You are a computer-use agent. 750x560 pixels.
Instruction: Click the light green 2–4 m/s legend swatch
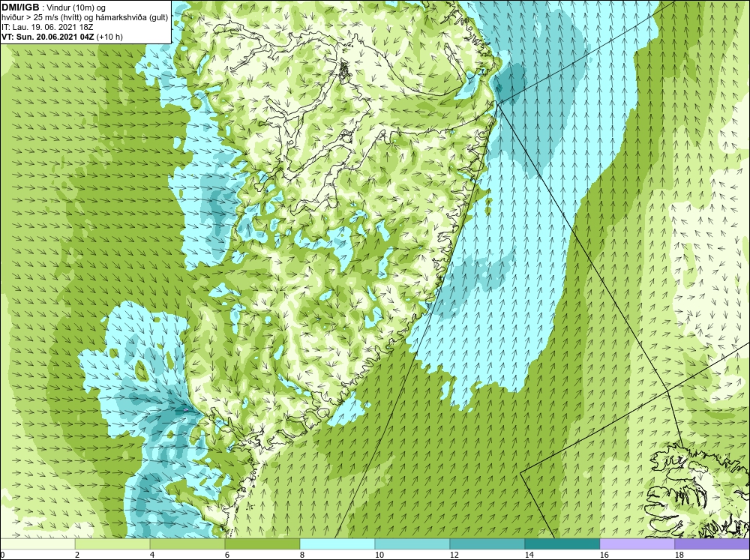coord(112,544)
